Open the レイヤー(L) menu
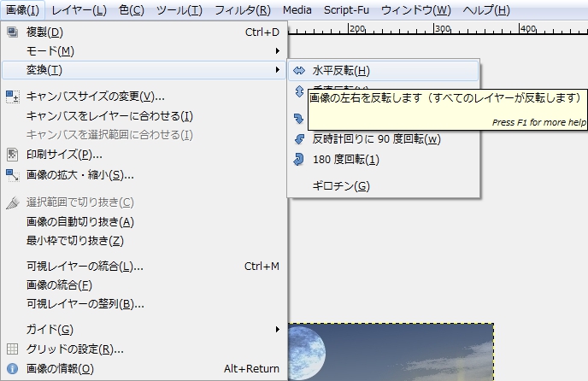 pyautogui.click(x=79, y=10)
